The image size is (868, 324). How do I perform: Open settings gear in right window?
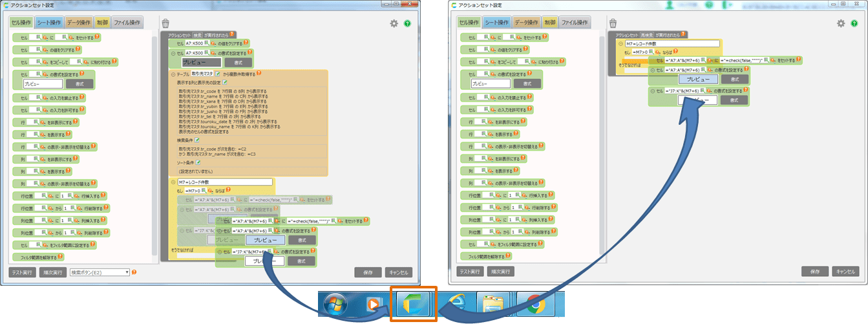[x=841, y=23]
